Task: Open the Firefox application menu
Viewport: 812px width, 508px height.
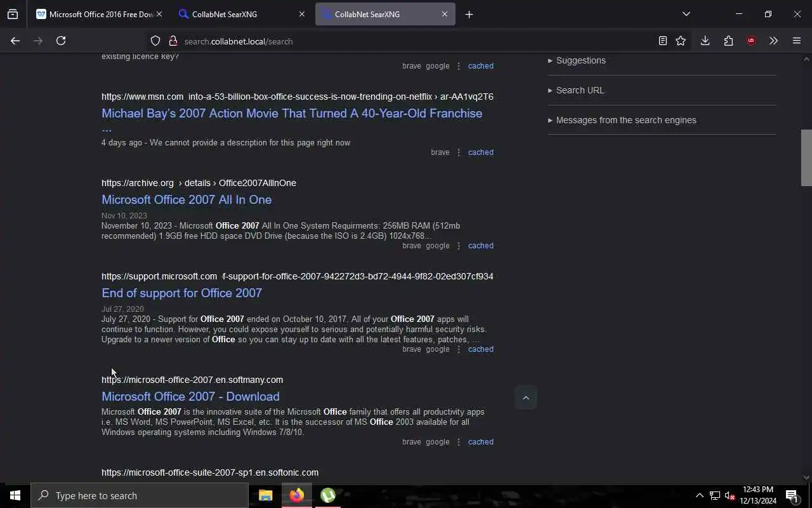Action: [x=797, y=41]
